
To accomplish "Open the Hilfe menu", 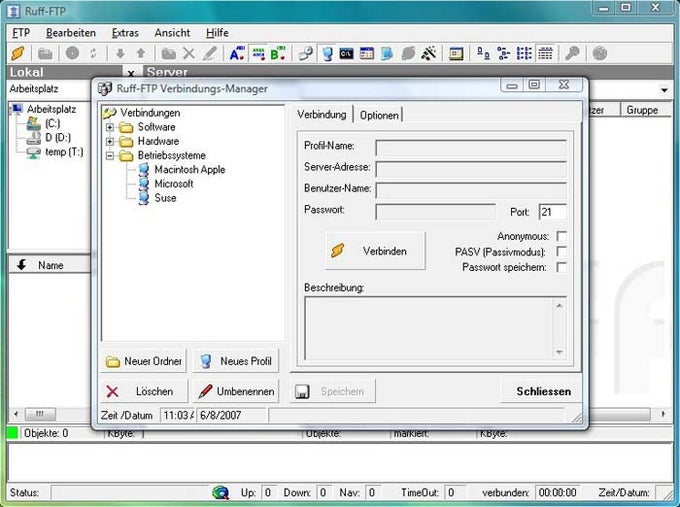I will (x=217, y=33).
